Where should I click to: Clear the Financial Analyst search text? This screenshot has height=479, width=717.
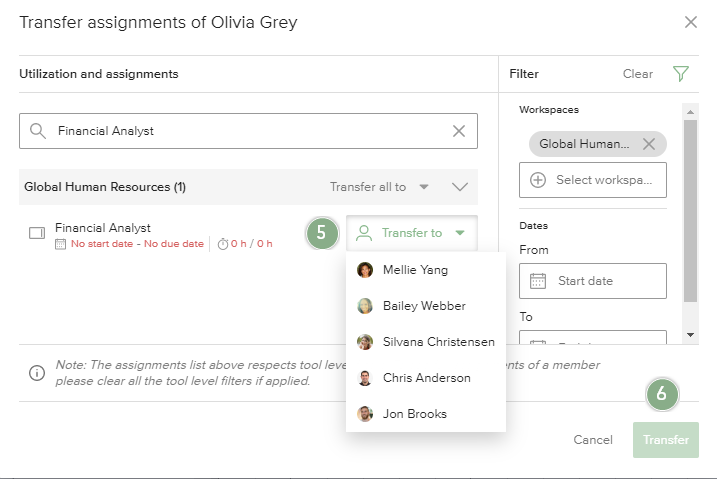[459, 131]
